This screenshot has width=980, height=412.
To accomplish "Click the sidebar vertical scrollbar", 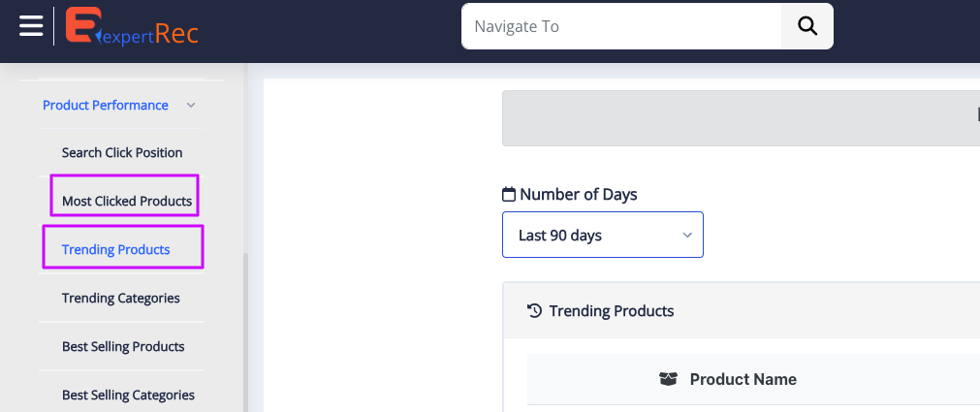I will pyautogui.click(x=245, y=330).
